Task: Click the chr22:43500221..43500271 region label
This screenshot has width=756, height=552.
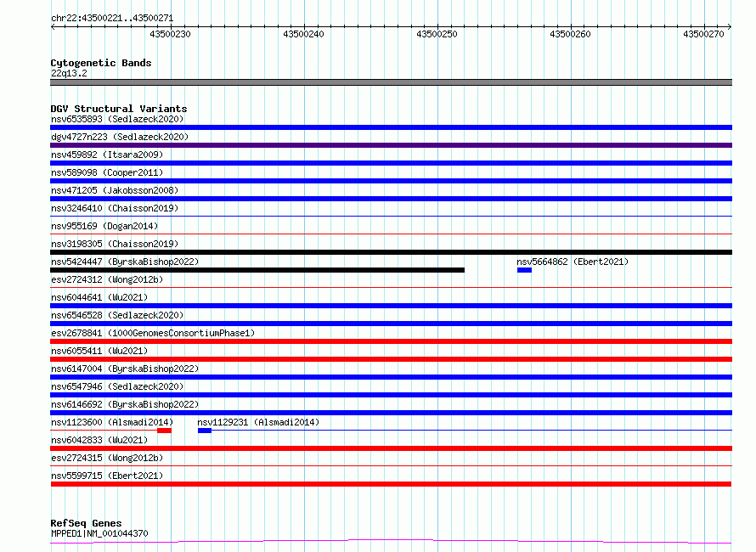Action: (112, 19)
